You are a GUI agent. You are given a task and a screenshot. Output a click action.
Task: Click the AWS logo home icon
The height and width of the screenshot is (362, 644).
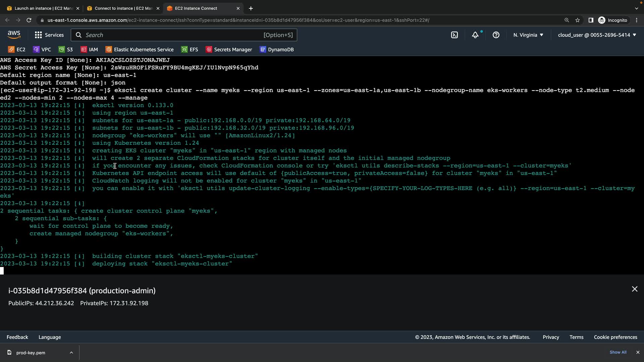pos(14,35)
